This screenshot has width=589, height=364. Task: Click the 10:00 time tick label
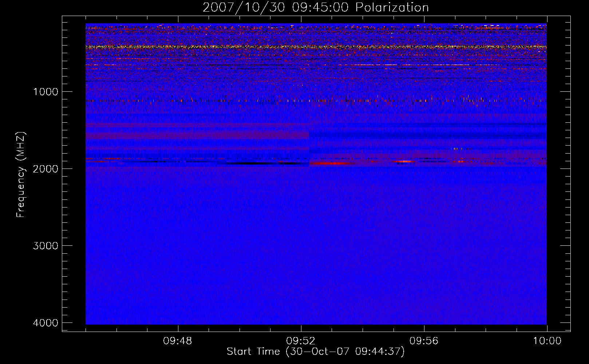[547, 341]
